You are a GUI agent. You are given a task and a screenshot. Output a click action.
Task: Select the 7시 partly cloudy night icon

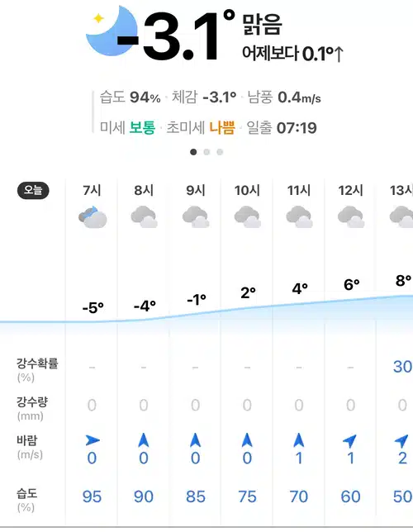pos(93,216)
